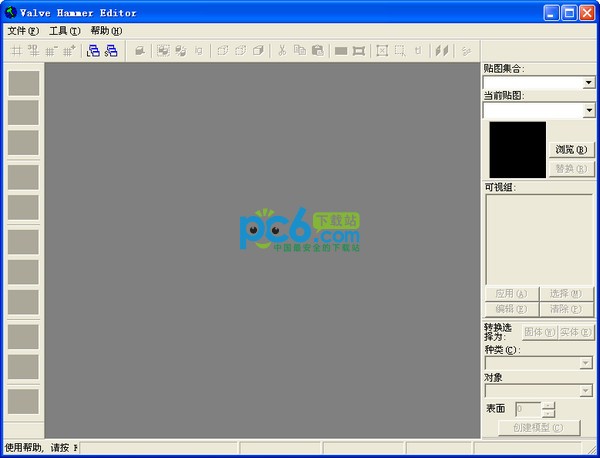The height and width of the screenshot is (458, 600).
Task: Toggle the cordon state icon
Action: [341, 51]
